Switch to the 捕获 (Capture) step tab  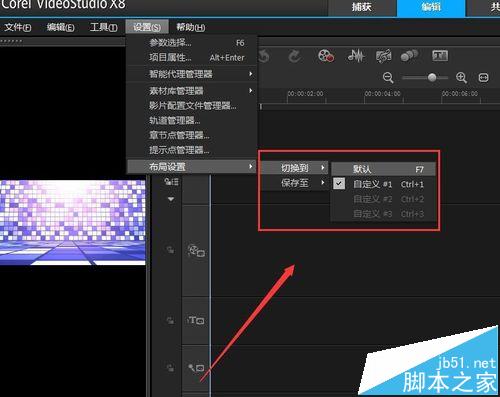(362, 7)
